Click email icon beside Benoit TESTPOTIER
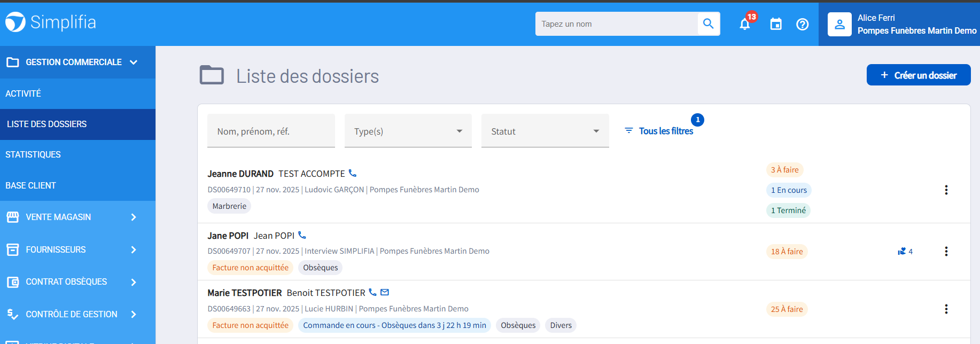Screen dimensions: 980x344 click(x=385, y=292)
